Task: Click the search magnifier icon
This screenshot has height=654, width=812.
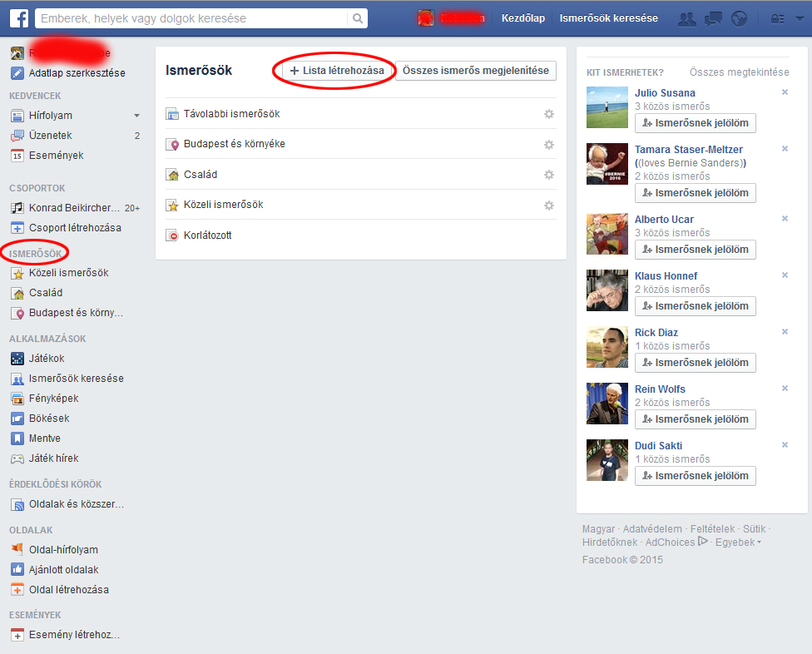Action: tap(358, 18)
